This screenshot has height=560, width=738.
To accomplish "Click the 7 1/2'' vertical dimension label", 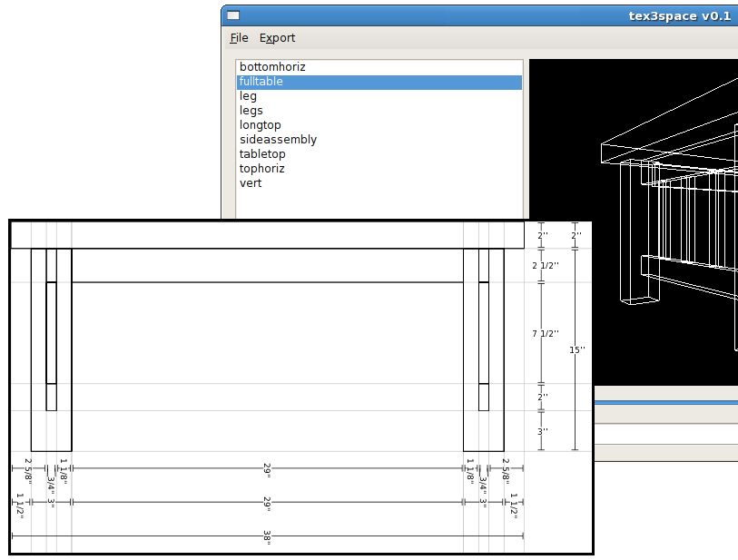I will [546, 334].
